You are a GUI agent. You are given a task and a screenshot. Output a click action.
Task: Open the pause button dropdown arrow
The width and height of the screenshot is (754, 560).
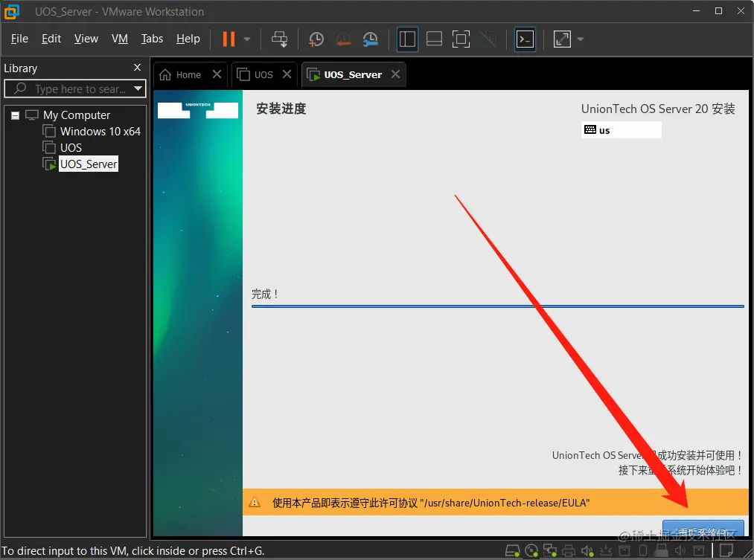click(246, 39)
